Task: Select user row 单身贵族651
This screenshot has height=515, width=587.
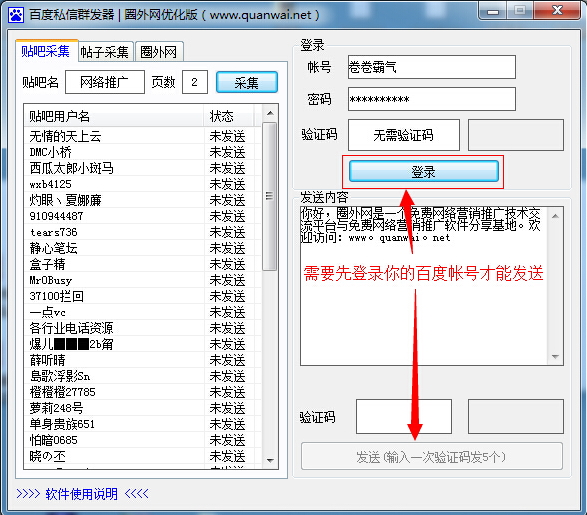Action: (142, 424)
